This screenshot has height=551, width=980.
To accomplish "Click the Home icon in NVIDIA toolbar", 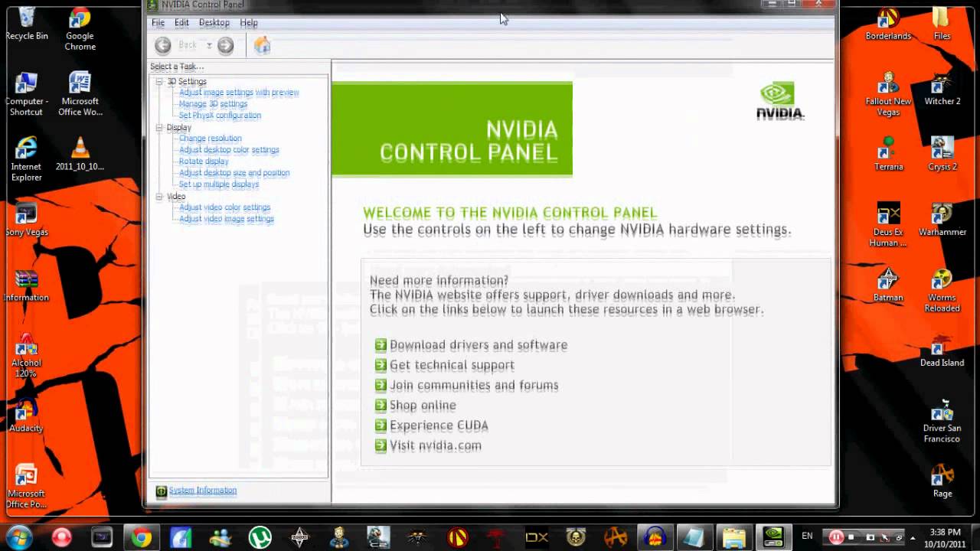I will [263, 46].
